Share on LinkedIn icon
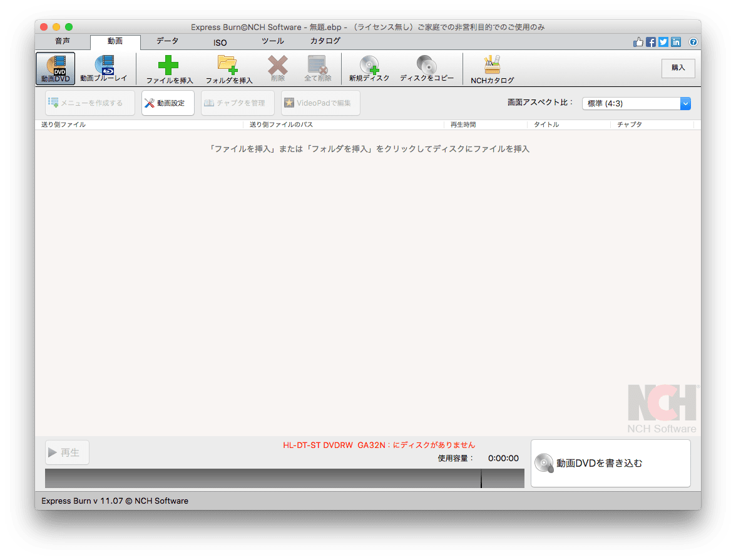Viewport: 736px width, 560px height. tap(676, 43)
